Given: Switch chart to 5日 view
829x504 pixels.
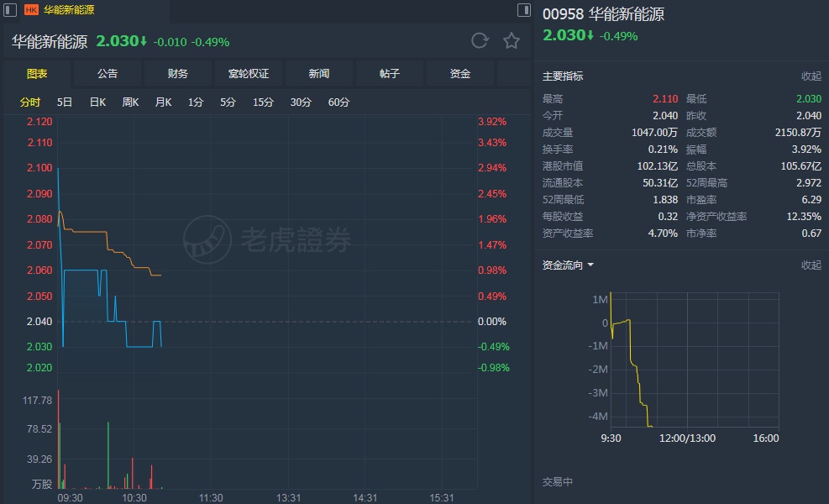Looking at the screenshot, I should click(65, 102).
